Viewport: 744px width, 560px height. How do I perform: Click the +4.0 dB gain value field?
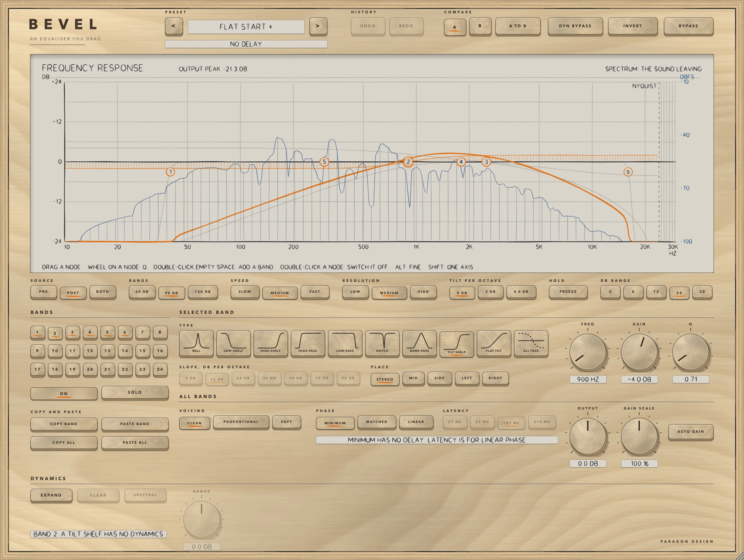coord(640,379)
